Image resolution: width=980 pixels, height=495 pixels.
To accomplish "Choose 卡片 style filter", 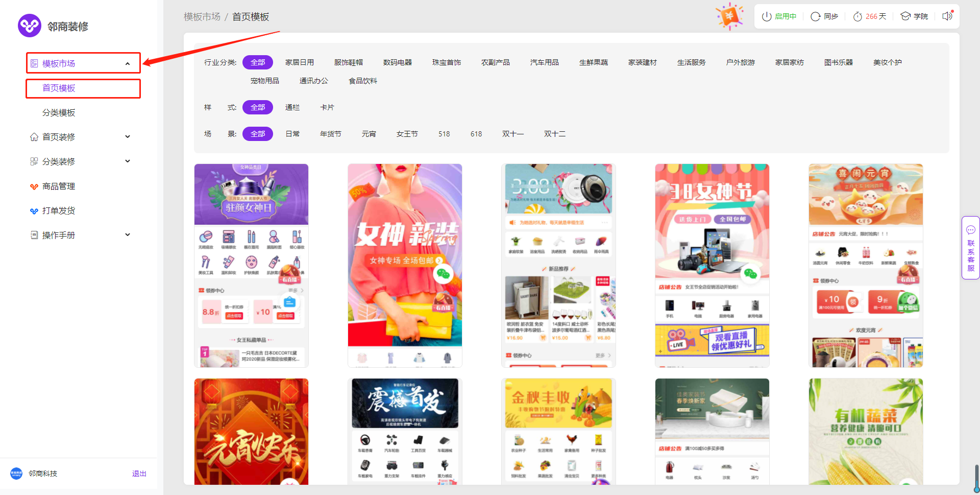I will 327,107.
